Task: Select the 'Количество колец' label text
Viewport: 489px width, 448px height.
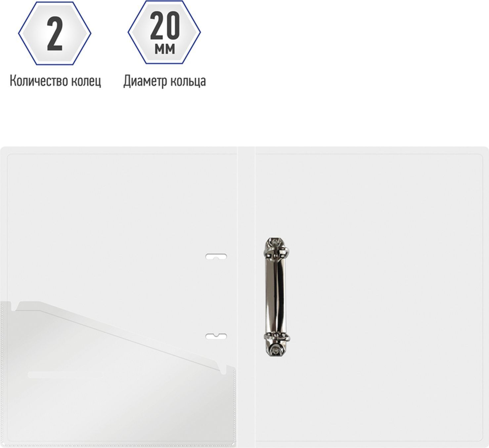Action: tap(55, 81)
